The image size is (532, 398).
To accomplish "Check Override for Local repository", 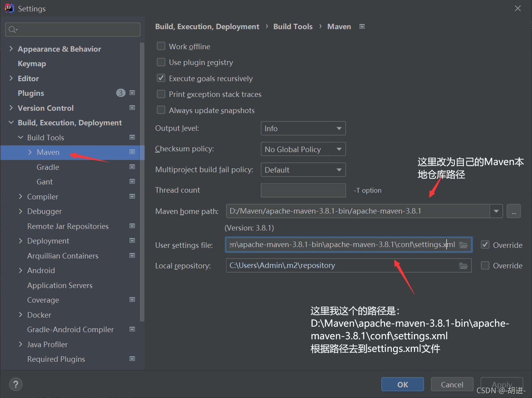I will [x=485, y=266].
